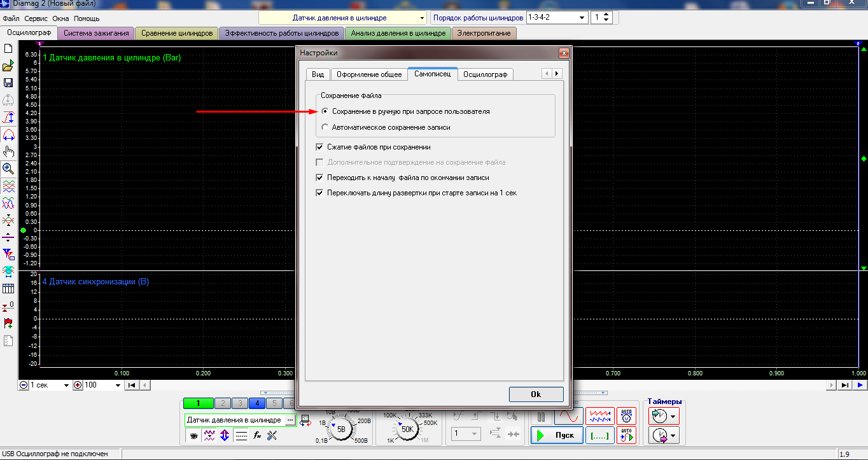Image resolution: width=868 pixels, height=460 pixels.
Task: Click the ellipsis button beside the sensor name
Action: 290,421
